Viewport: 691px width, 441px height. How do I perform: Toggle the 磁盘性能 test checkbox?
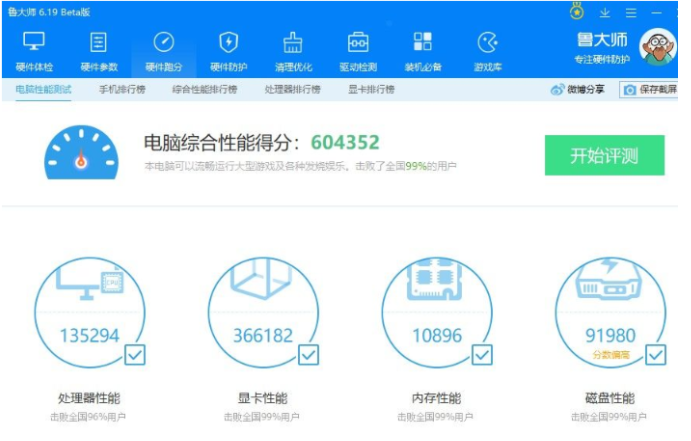656,355
